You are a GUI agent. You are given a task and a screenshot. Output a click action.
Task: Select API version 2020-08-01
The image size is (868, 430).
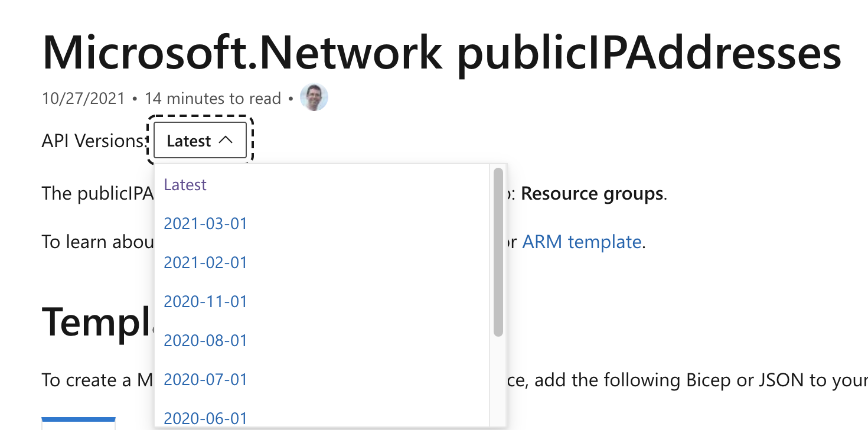pos(205,340)
